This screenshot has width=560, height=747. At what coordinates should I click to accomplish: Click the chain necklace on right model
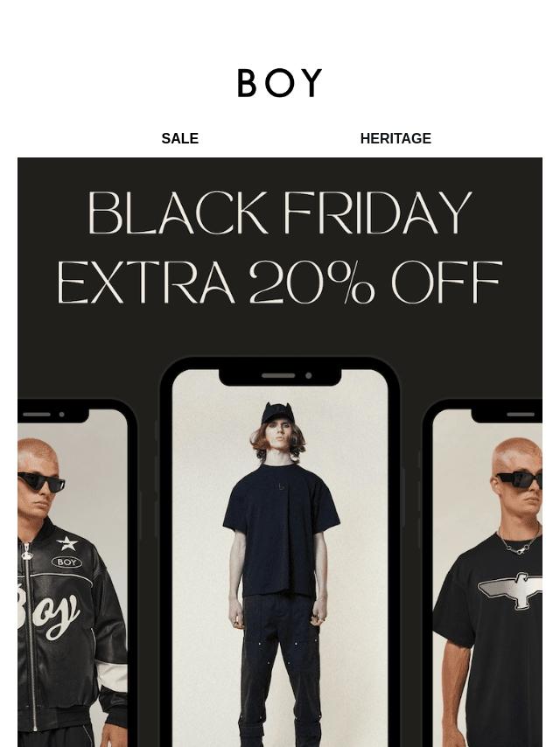pyautogui.click(x=520, y=541)
